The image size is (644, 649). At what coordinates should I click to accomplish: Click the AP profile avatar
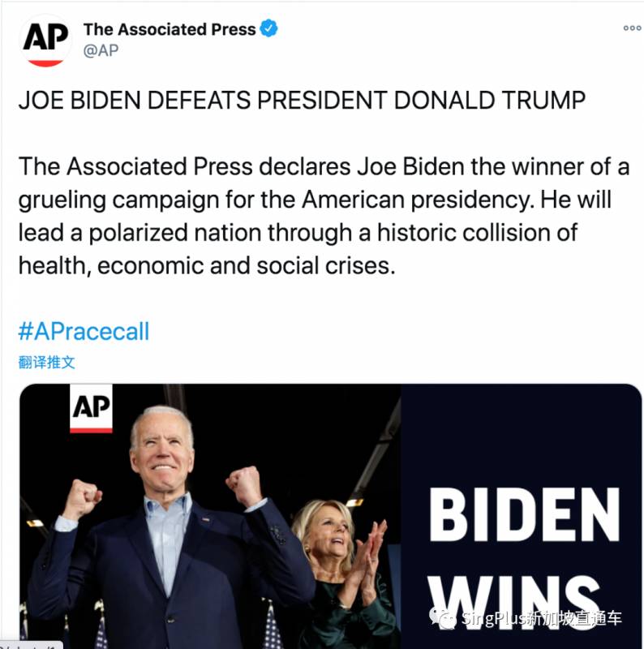pyautogui.click(x=45, y=40)
